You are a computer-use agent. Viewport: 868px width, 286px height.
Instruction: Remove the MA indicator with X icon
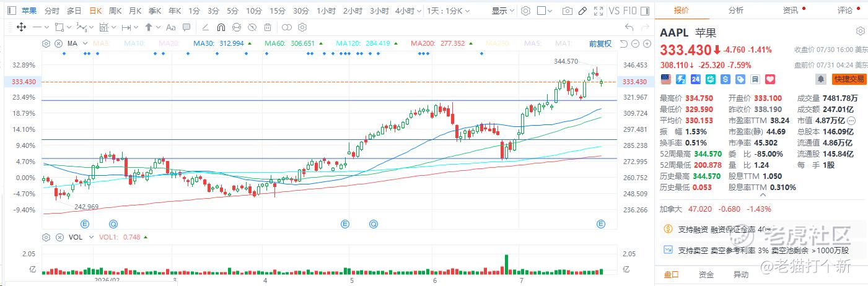[x=58, y=43]
